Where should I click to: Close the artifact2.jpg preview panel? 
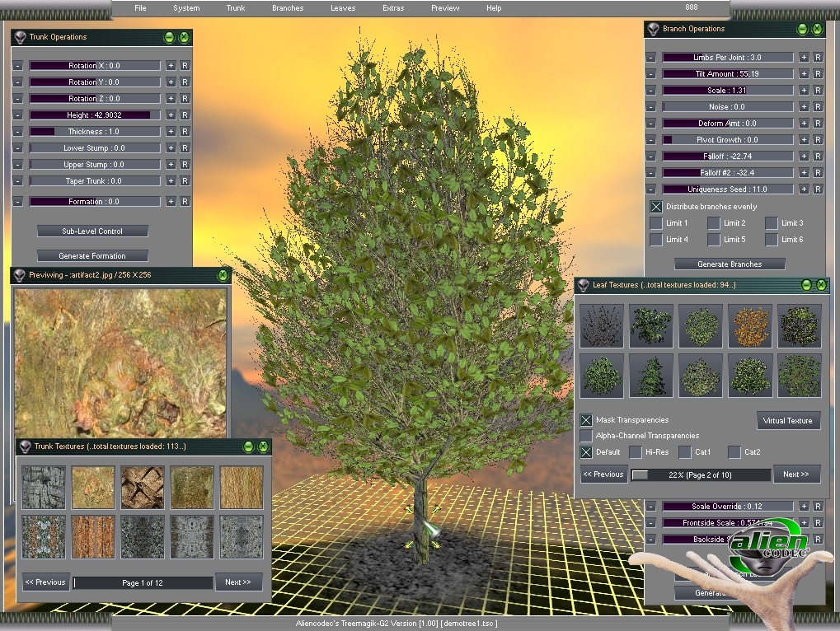223,275
